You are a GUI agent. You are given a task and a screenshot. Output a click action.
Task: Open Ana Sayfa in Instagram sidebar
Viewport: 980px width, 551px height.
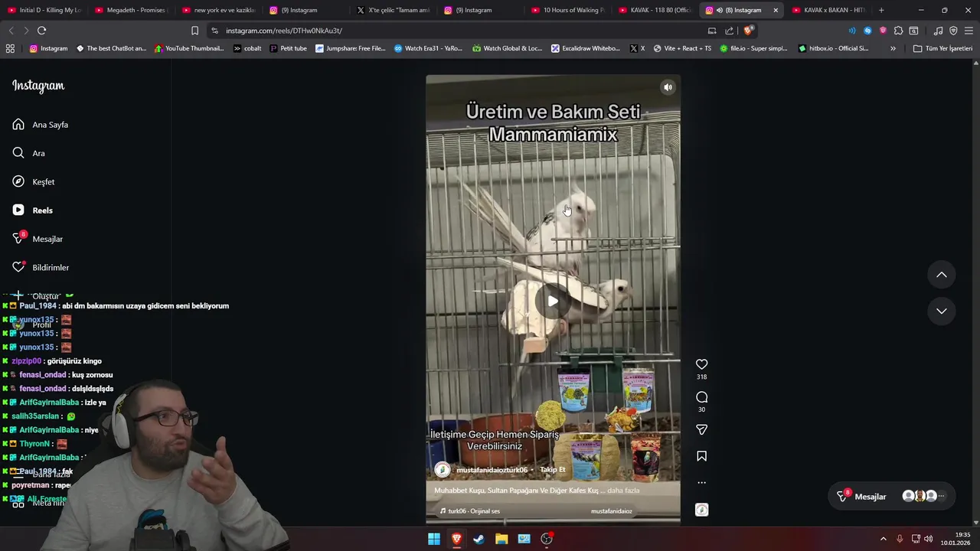point(41,125)
